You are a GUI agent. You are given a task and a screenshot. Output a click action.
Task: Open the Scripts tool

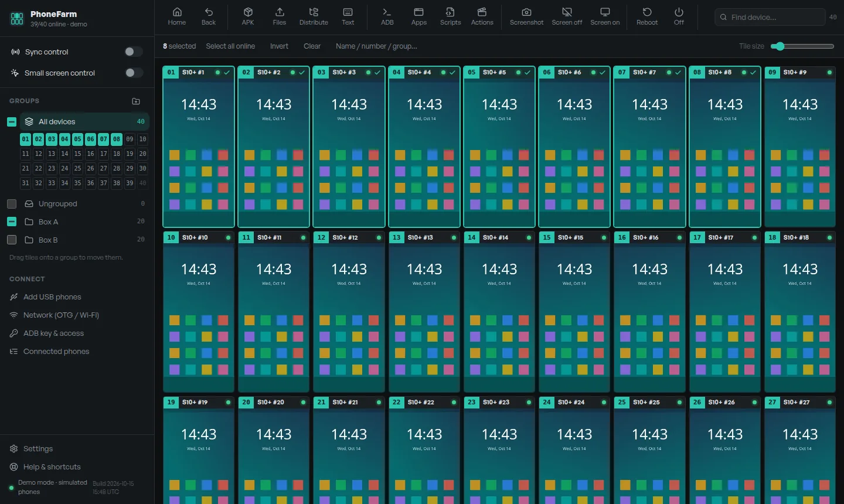tap(450, 17)
